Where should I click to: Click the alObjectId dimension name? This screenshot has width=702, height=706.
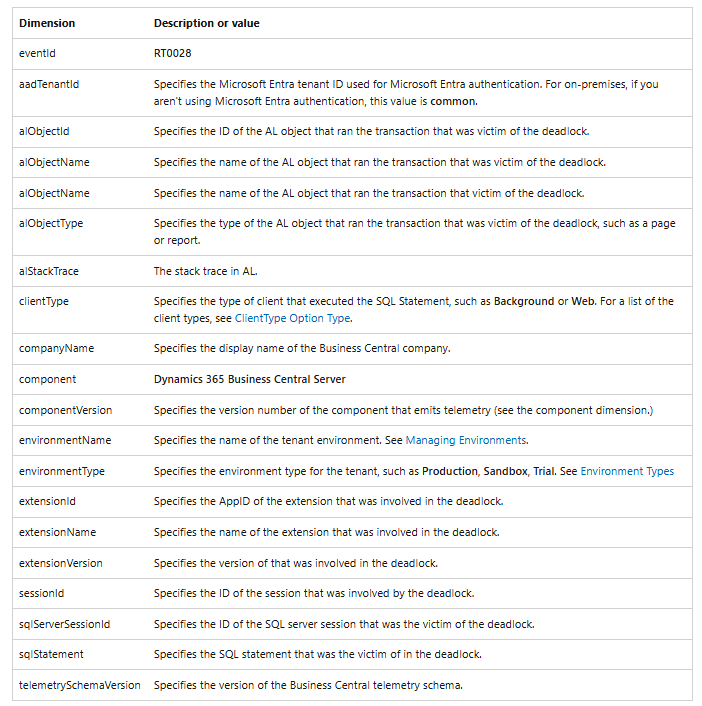[44, 131]
